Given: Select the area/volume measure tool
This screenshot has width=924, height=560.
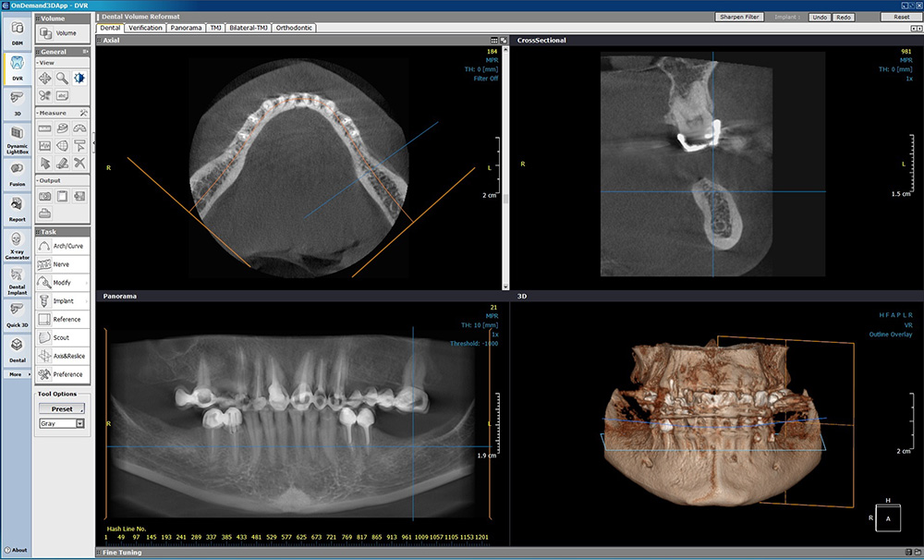Looking at the screenshot, I should click(x=62, y=146).
